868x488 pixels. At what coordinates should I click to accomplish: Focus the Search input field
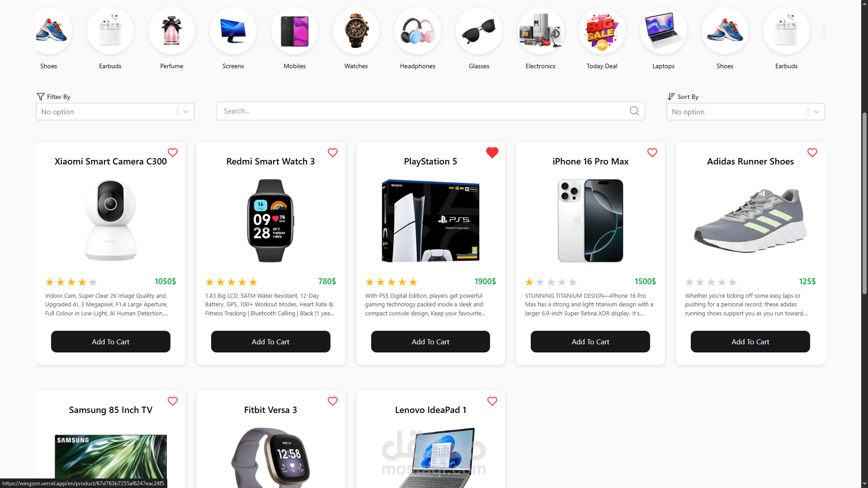coord(423,111)
